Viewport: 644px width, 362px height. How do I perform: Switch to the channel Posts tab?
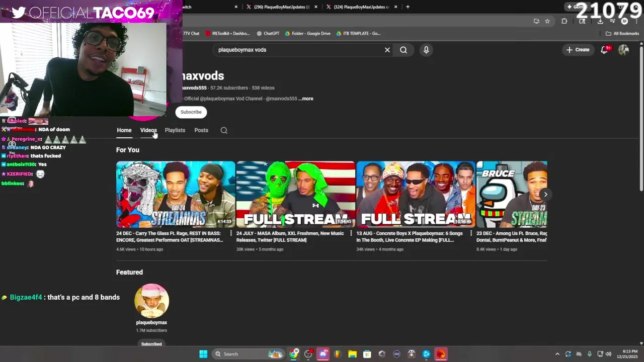(x=201, y=130)
